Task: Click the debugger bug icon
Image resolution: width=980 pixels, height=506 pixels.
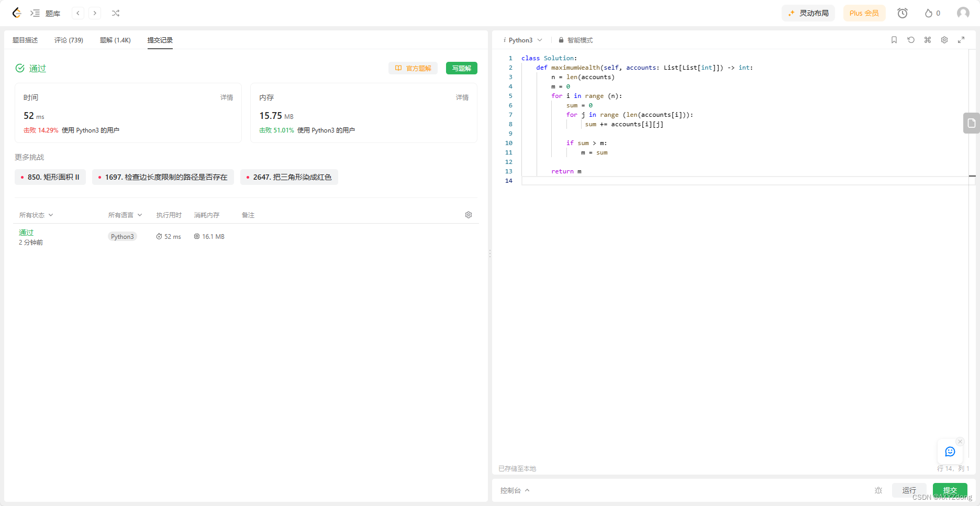Action: tap(878, 490)
